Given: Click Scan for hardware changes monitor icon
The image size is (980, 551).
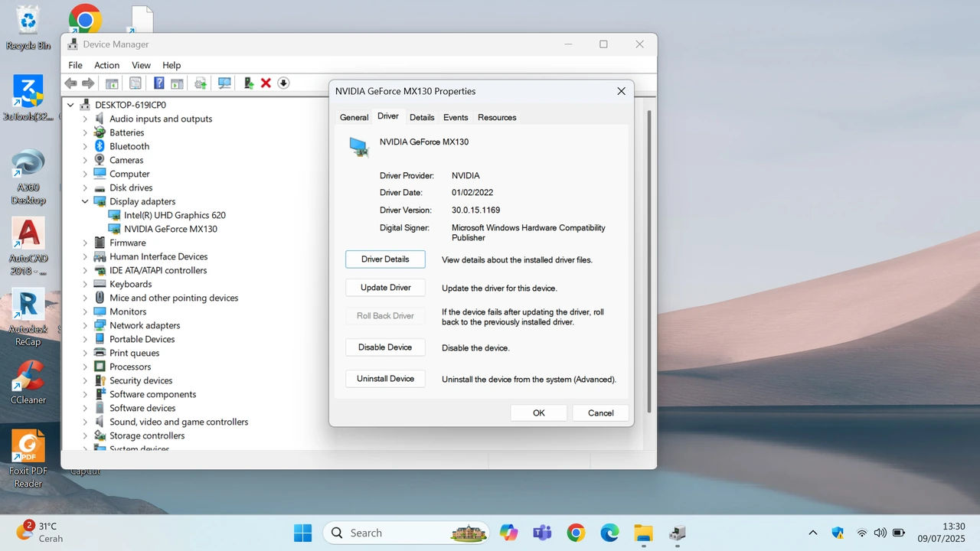Looking at the screenshot, I should [224, 83].
